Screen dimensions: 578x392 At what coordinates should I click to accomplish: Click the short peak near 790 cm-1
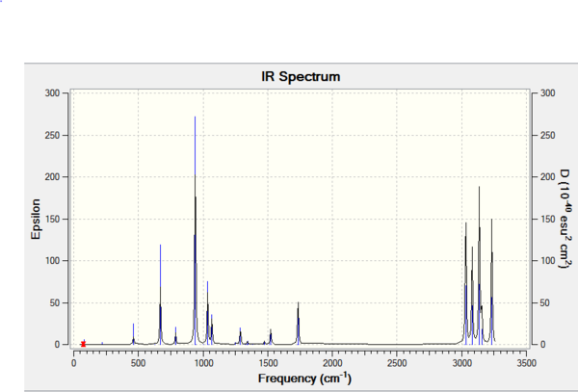coord(176,335)
